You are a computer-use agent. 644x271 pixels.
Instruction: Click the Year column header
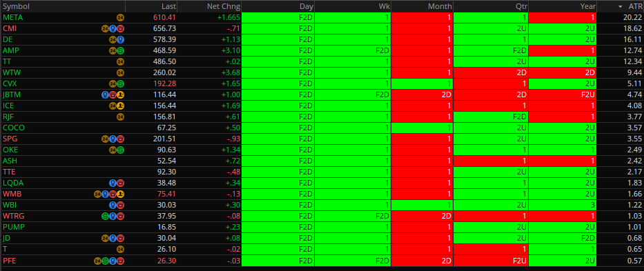click(563, 7)
